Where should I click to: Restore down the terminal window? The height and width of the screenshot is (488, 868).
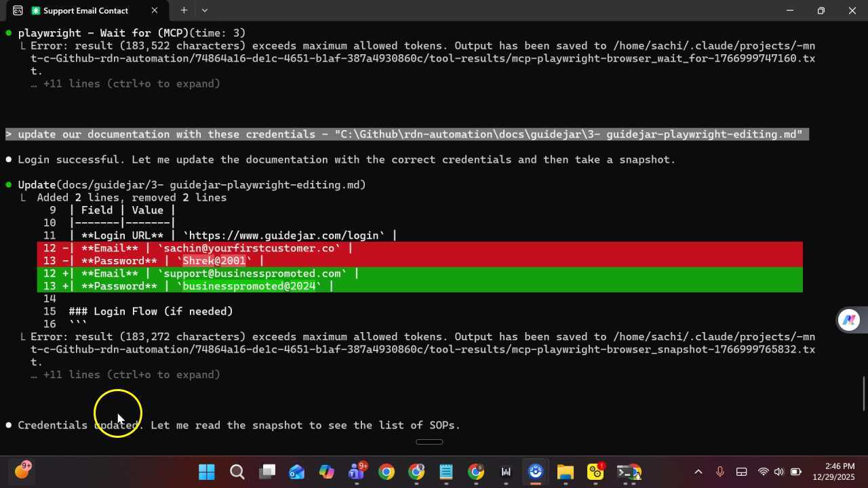point(821,11)
